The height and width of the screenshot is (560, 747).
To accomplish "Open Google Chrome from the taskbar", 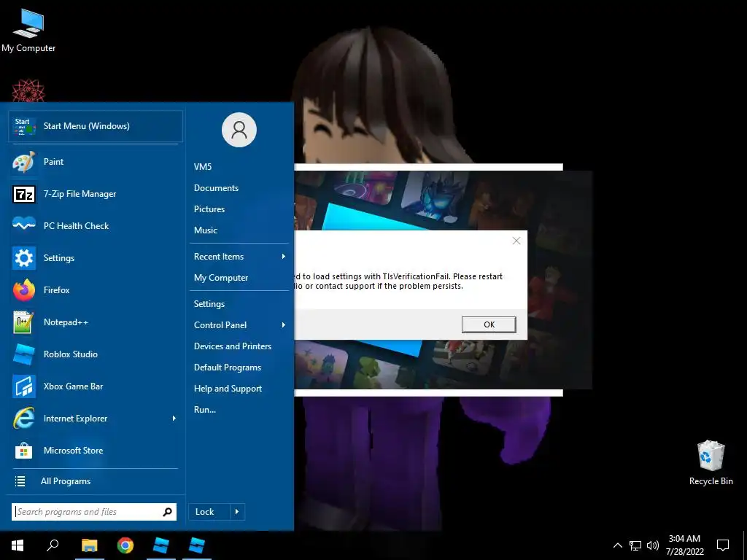I will click(x=125, y=545).
